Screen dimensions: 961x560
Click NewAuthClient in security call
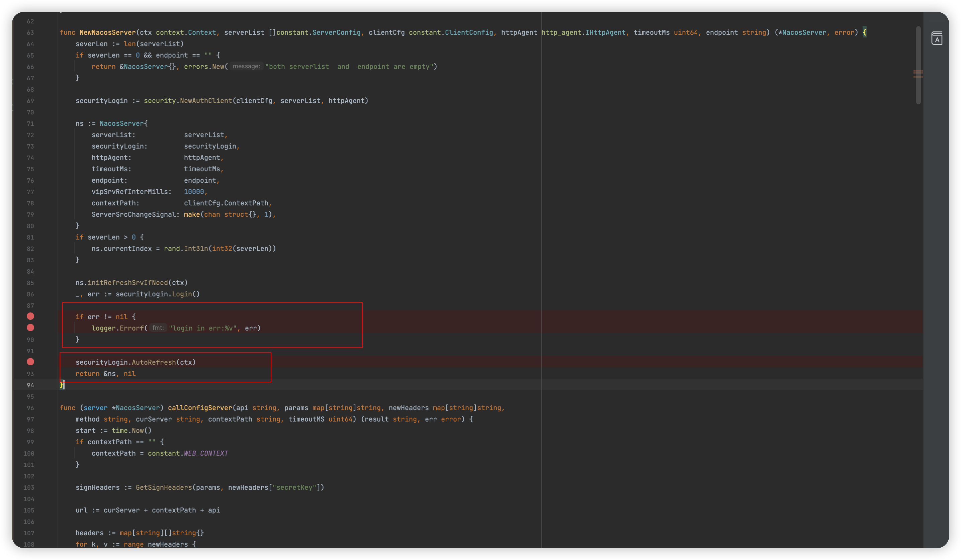pos(206,101)
